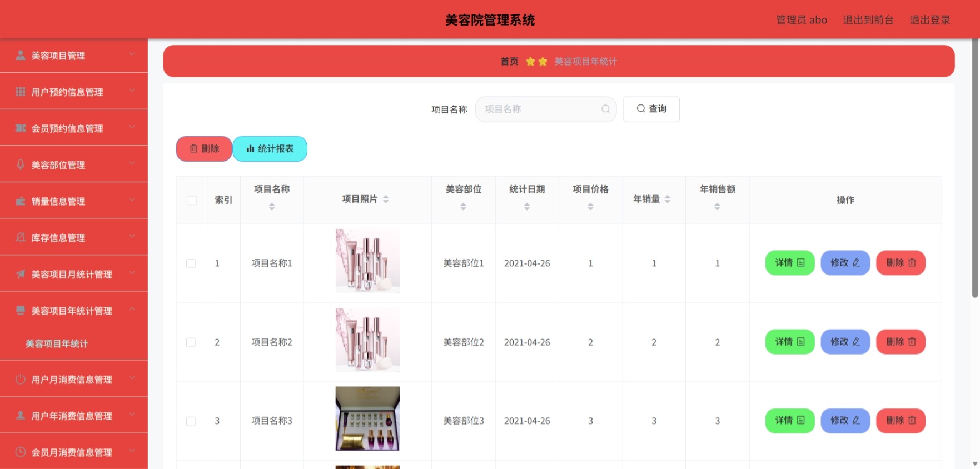
Task: Sort by 年销量 column arrows
Action: 668,199
